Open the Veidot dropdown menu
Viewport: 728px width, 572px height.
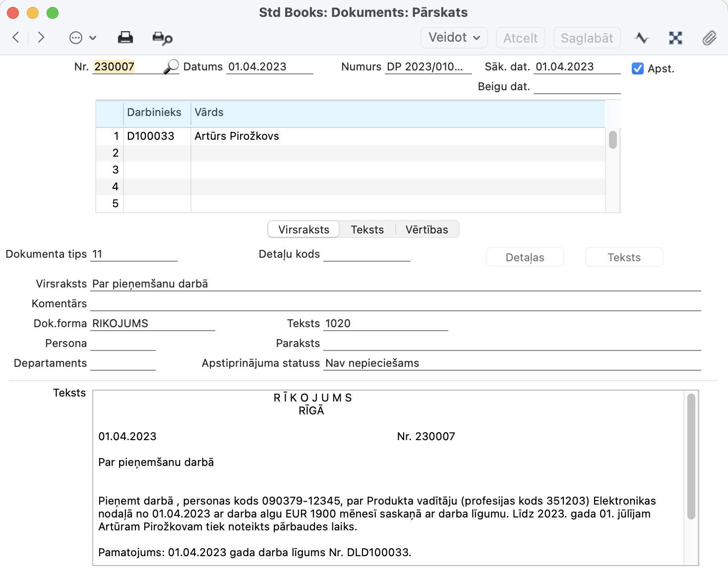click(x=454, y=38)
